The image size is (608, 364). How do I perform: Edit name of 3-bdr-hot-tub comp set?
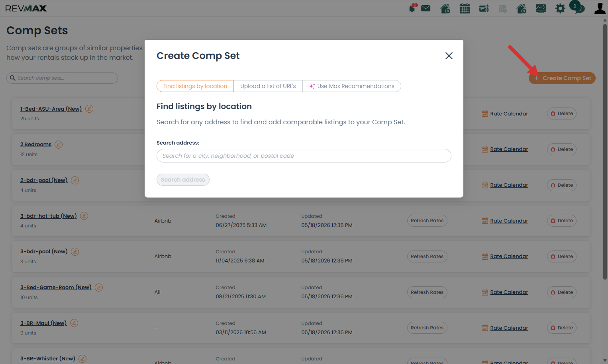pyautogui.click(x=84, y=216)
